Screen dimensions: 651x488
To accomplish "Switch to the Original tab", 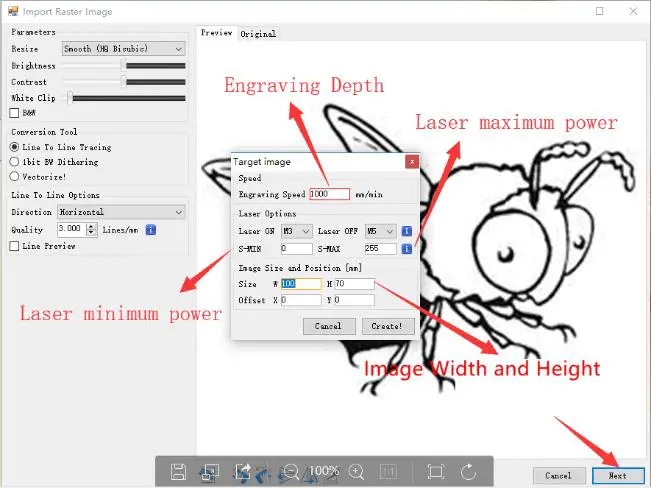I will pos(258,34).
